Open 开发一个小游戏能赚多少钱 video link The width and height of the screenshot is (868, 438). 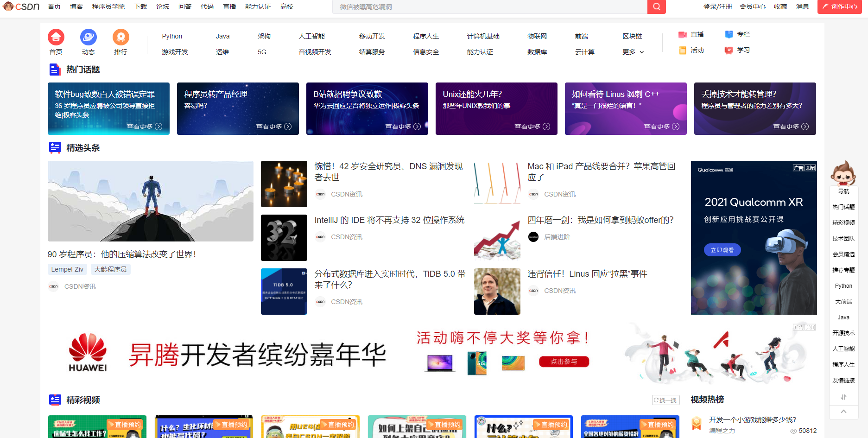[753, 419]
